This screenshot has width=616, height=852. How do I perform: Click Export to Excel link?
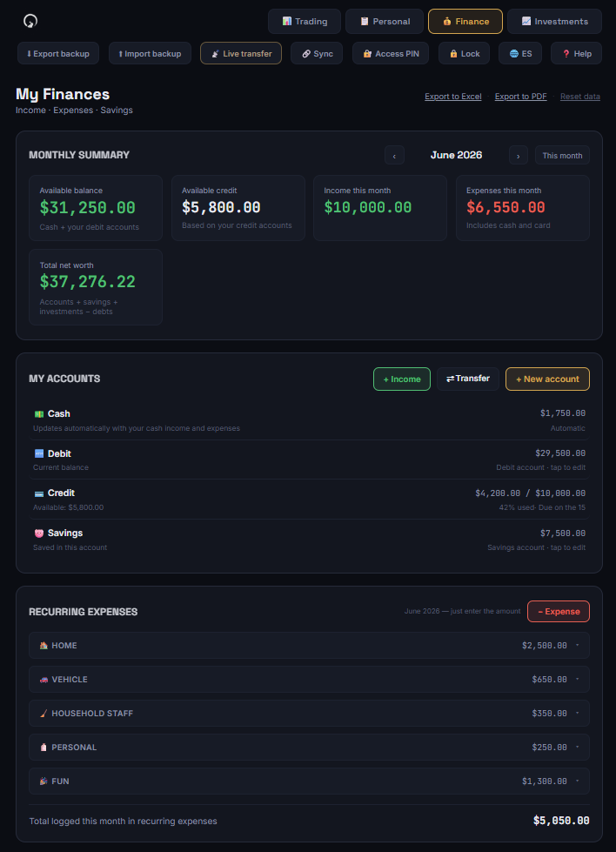[x=453, y=97]
